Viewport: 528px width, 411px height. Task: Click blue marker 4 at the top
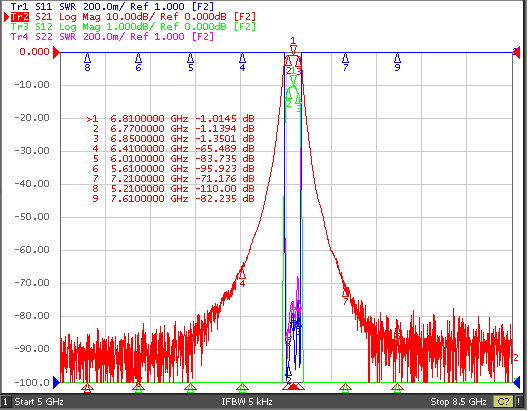(x=242, y=62)
